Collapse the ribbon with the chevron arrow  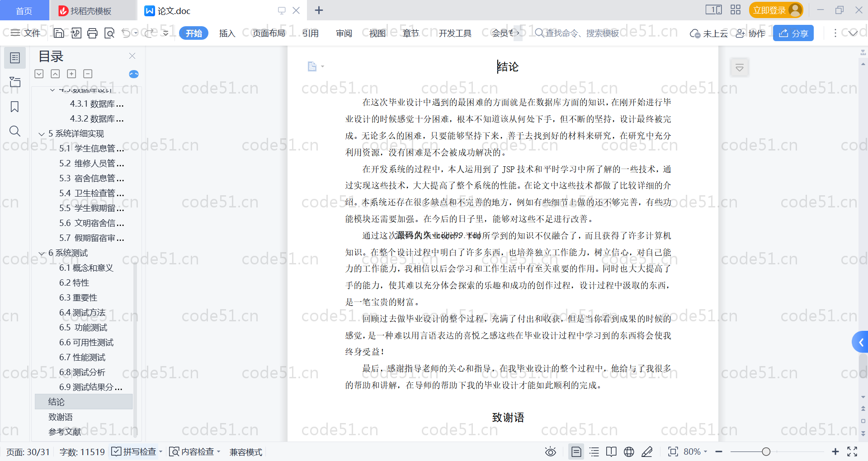(x=853, y=33)
